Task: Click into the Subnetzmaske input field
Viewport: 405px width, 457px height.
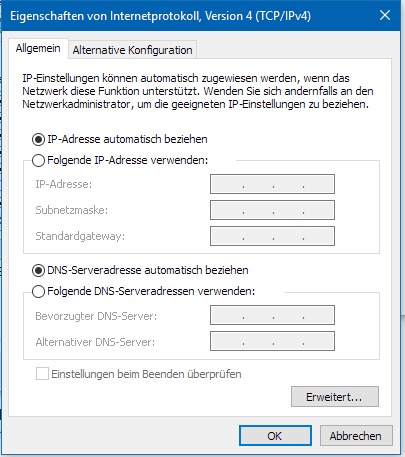Action: coord(272,210)
